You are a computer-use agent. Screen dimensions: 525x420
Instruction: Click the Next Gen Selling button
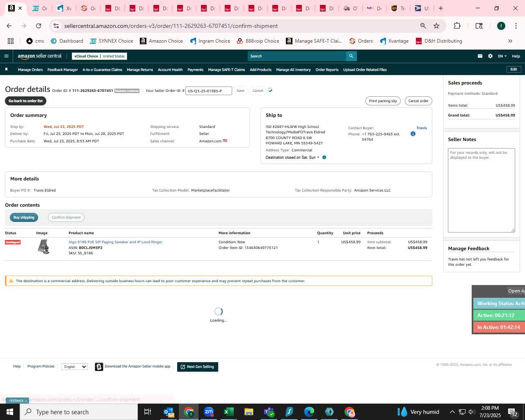point(198,367)
